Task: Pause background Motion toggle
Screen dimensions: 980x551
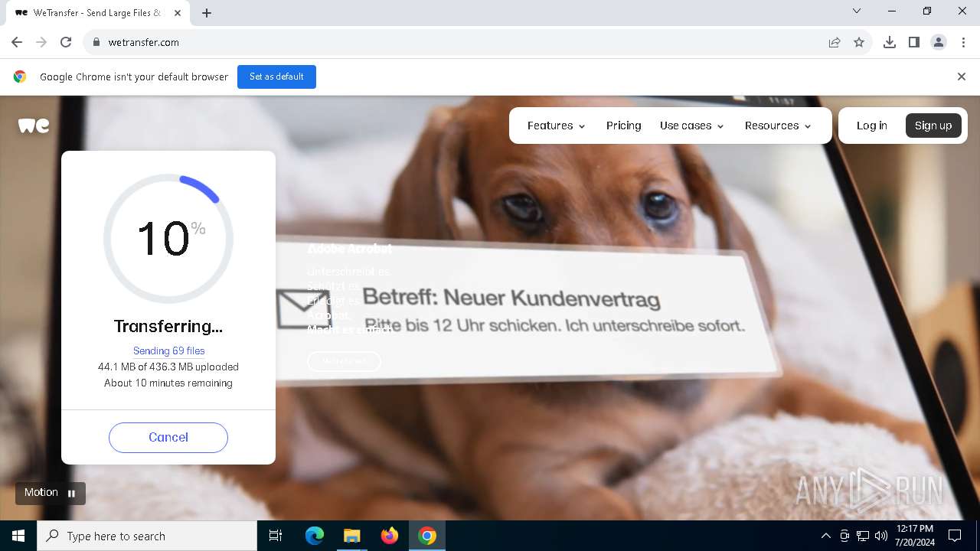Action: [x=51, y=493]
